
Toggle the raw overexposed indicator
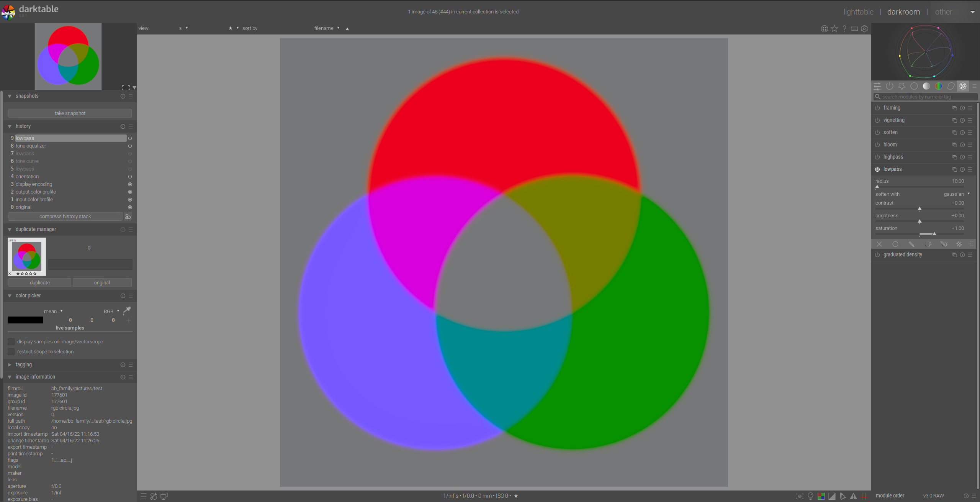(821, 496)
